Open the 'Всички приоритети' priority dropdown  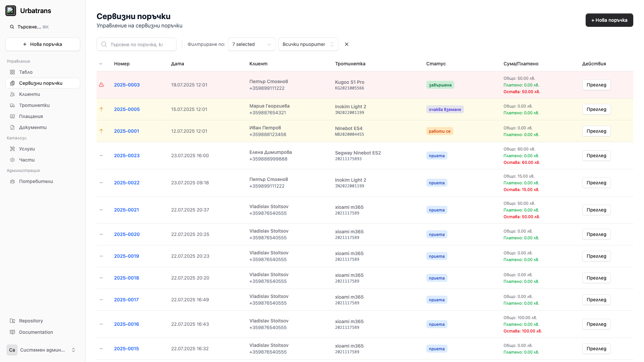pyautogui.click(x=308, y=44)
